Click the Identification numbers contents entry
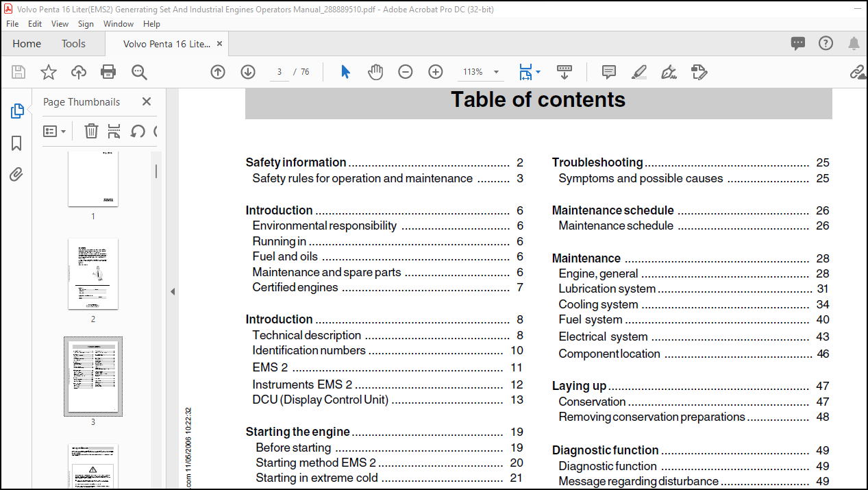The width and height of the screenshot is (868, 490). click(x=387, y=350)
